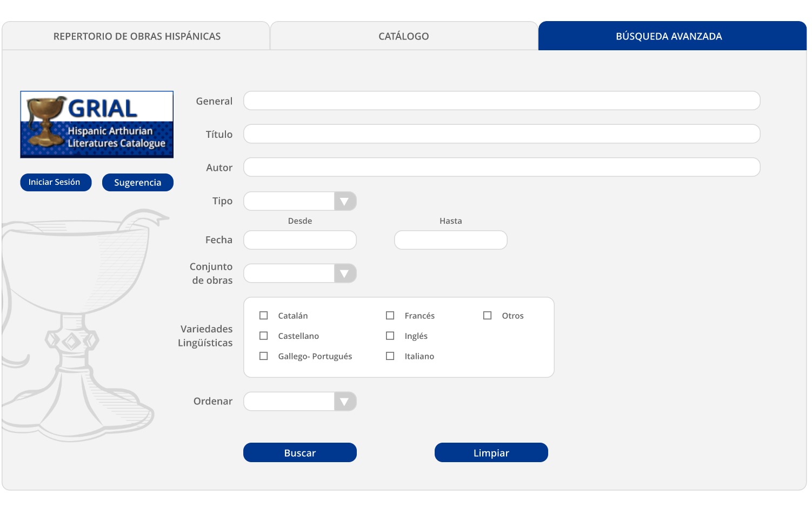Check the Otros checkbox
Image resolution: width=812 pixels, height=507 pixels.
pyautogui.click(x=488, y=316)
